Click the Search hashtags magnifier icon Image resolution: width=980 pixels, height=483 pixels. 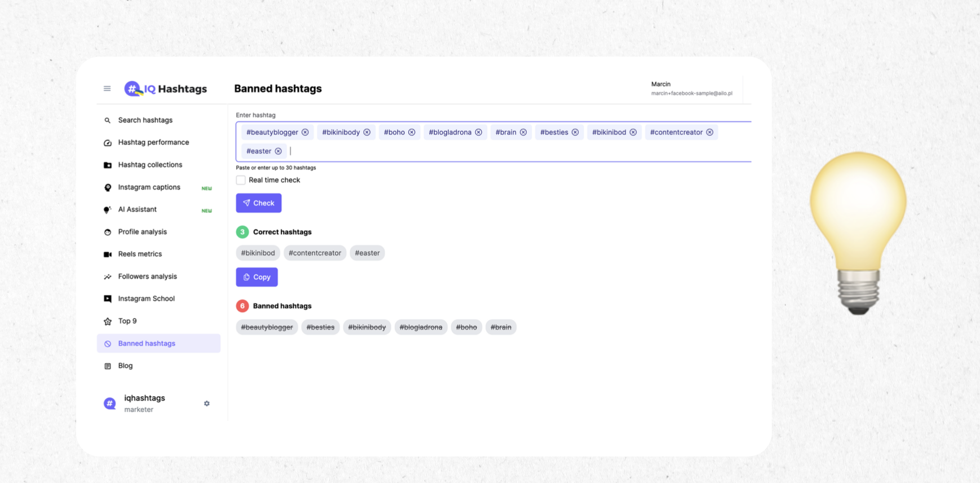click(108, 120)
